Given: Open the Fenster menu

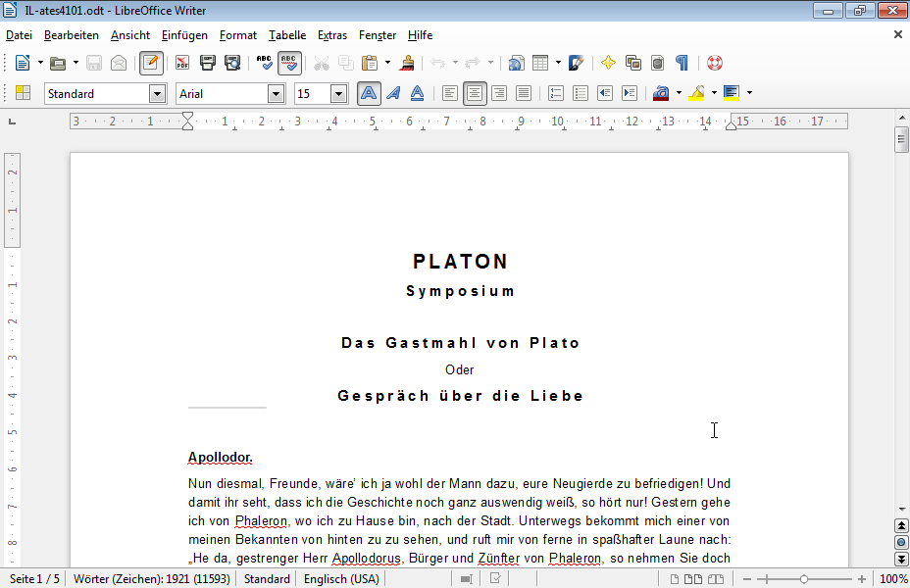Looking at the screenshot, I should tap(378, 35).
